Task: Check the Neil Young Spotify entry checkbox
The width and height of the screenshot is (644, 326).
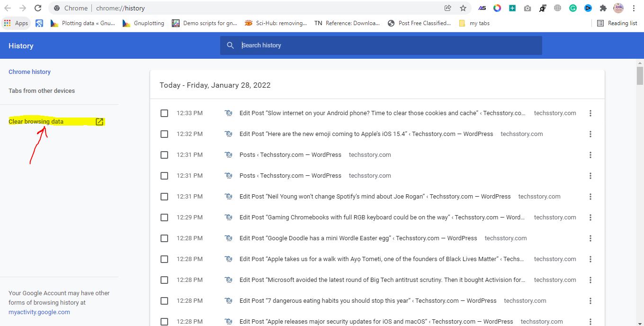Action: [164, 197]
